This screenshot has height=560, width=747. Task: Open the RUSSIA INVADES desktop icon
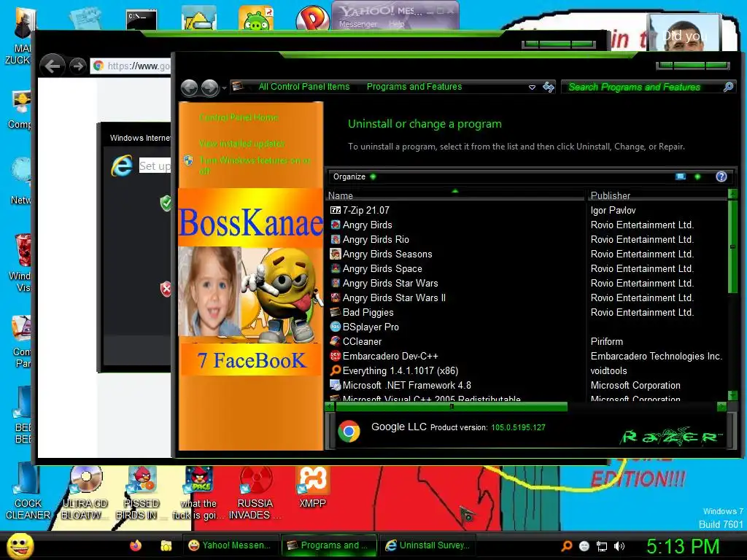point(255,494)
